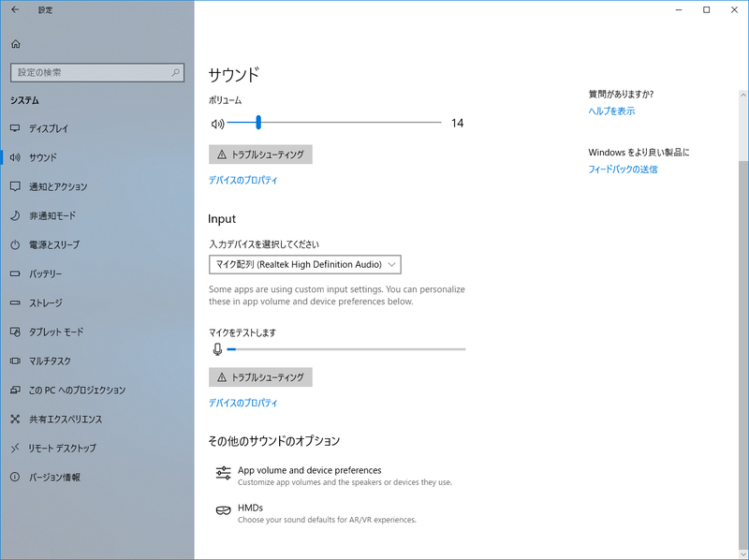Click the この PC へのプロジェクション icon
The width and height of the screenshot is (749, 560).
15,390
